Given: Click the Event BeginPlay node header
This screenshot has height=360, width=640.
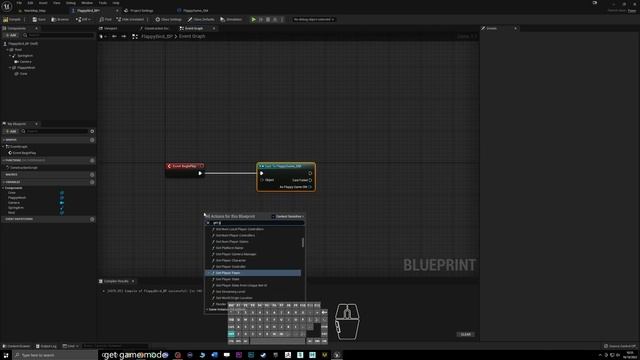Looking at the screenshot, I should 184,166.
